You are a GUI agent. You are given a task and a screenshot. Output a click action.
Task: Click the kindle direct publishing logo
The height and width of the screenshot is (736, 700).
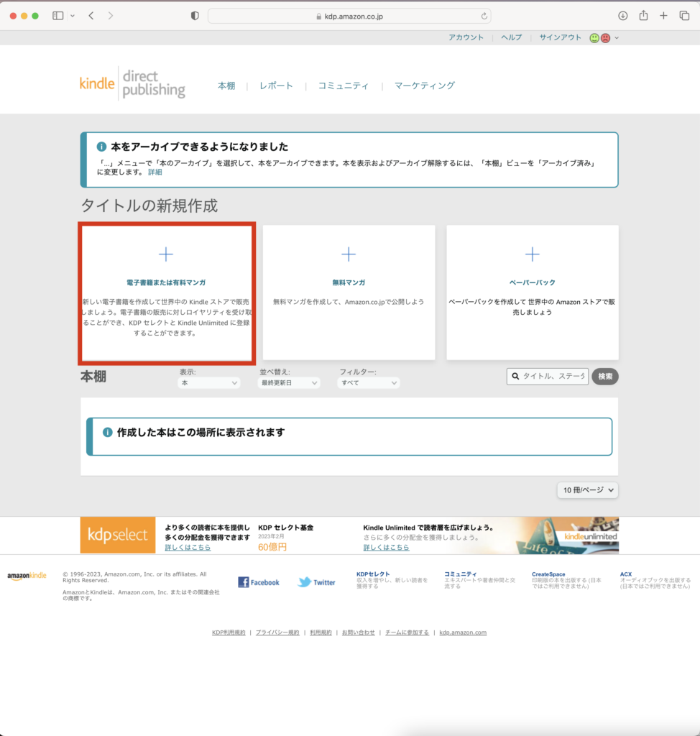coord(132,85)
